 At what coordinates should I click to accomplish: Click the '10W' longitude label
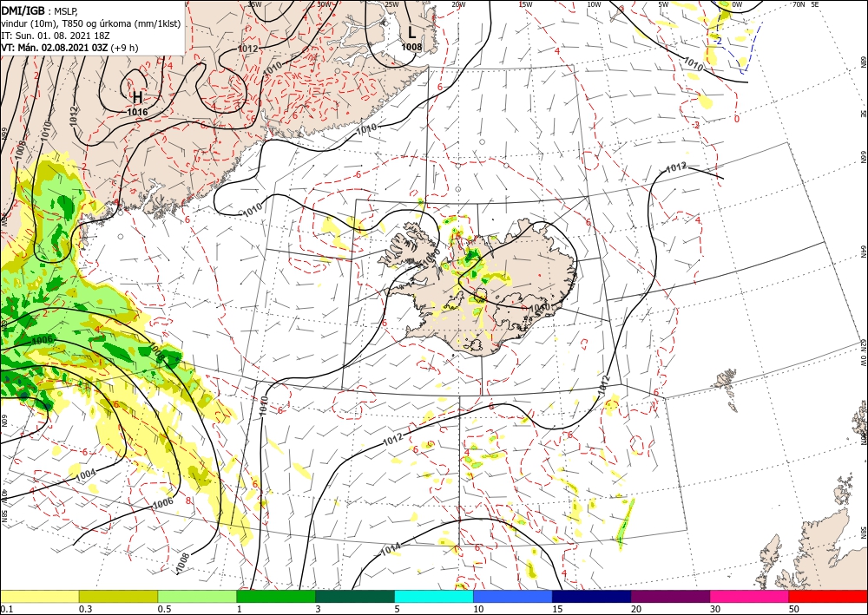[x=594, y=3]
